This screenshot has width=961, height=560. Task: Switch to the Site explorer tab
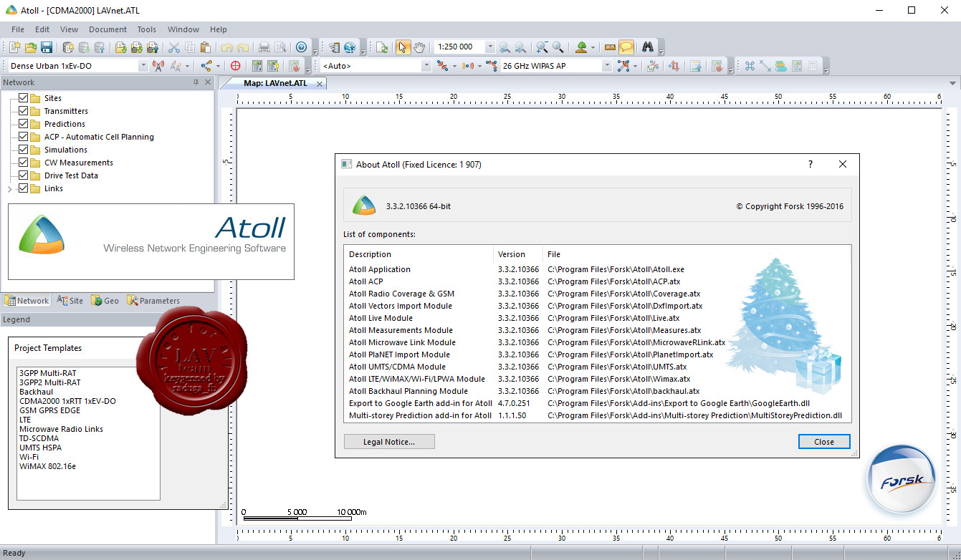[70, 301]
